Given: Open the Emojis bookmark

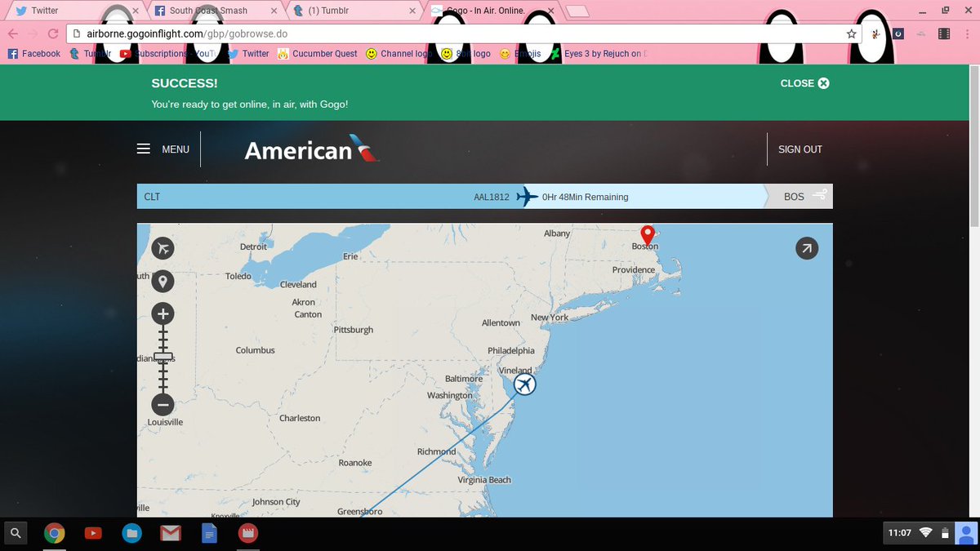Looking at the screenshot, I should tap(520, 53).
